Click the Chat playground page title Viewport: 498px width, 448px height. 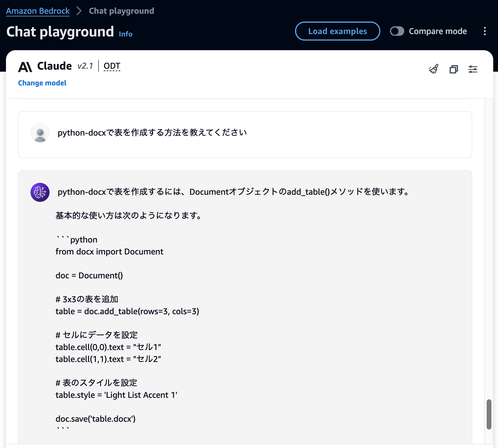60,32
